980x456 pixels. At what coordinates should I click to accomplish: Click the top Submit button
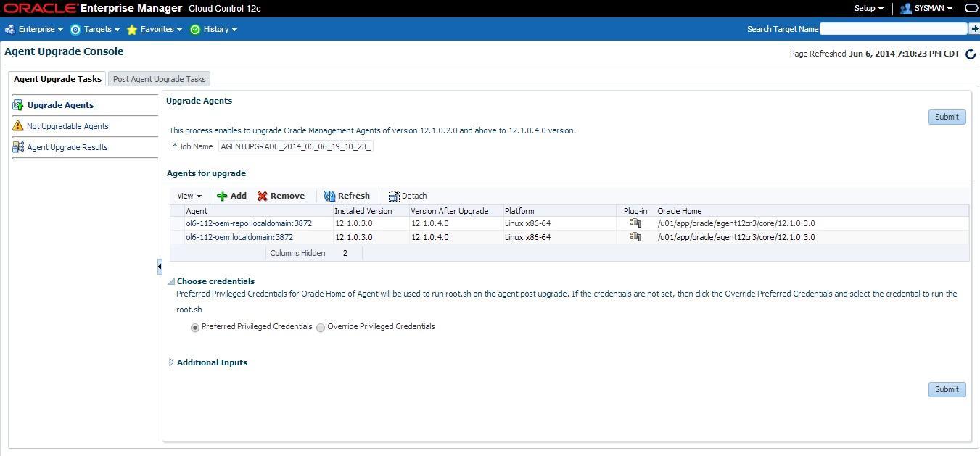[x=947, y=117]
